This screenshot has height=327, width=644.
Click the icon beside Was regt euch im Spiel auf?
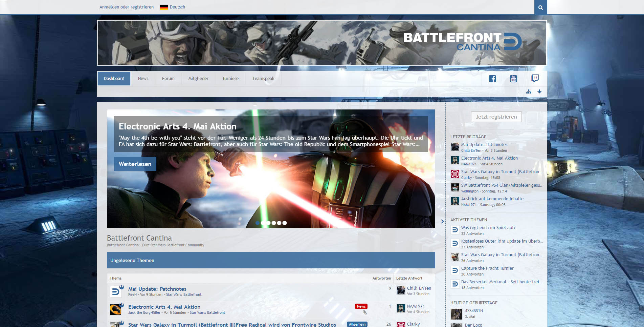click(455, 230)
